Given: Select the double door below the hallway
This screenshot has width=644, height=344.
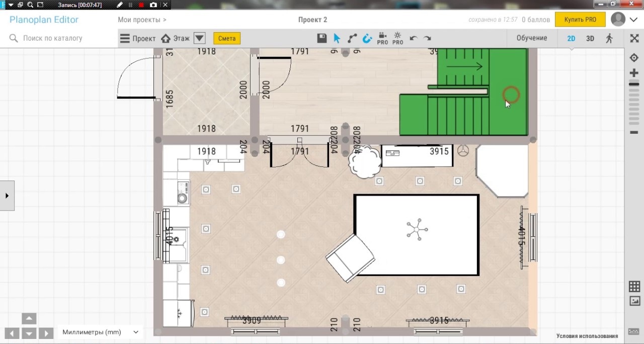Looking at the screenshot, I should (300, 151).
